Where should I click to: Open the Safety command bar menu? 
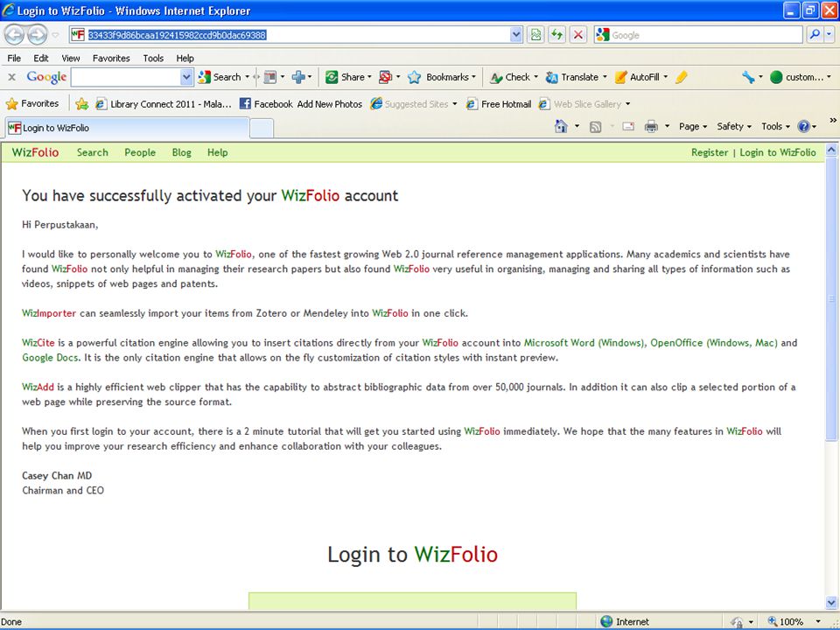pos(734,126)
